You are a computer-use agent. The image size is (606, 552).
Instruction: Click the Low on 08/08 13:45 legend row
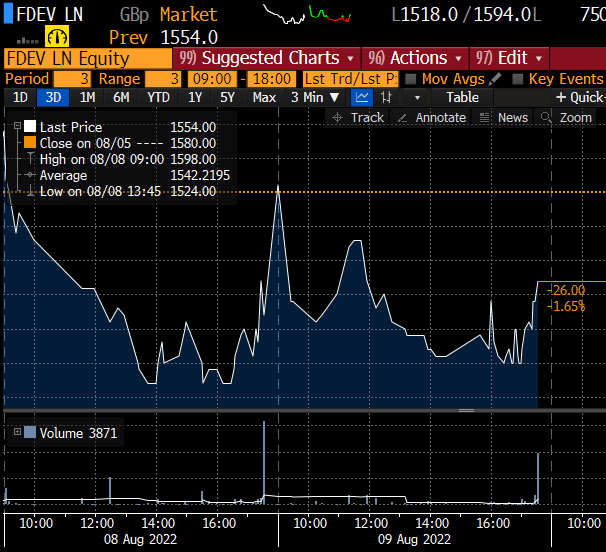point(121,191)
